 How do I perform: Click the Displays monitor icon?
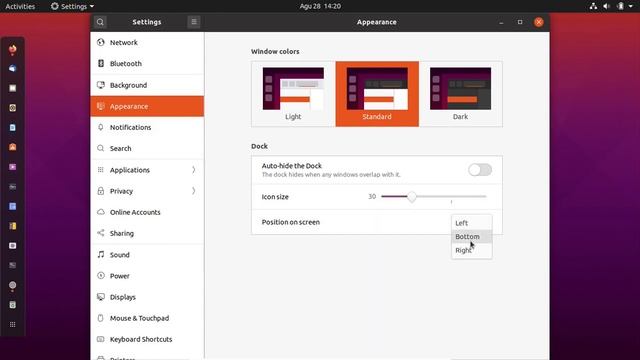[x=101, y=297]
